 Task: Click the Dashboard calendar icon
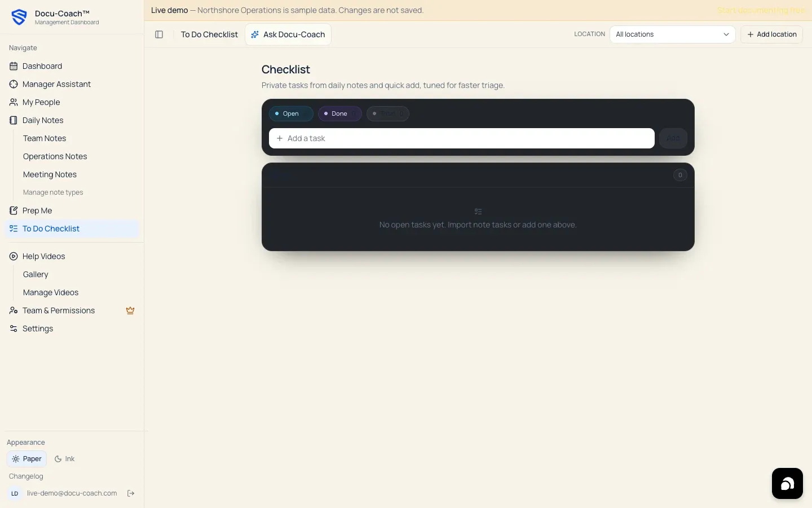pyautogui.click(x=14, y=66)
